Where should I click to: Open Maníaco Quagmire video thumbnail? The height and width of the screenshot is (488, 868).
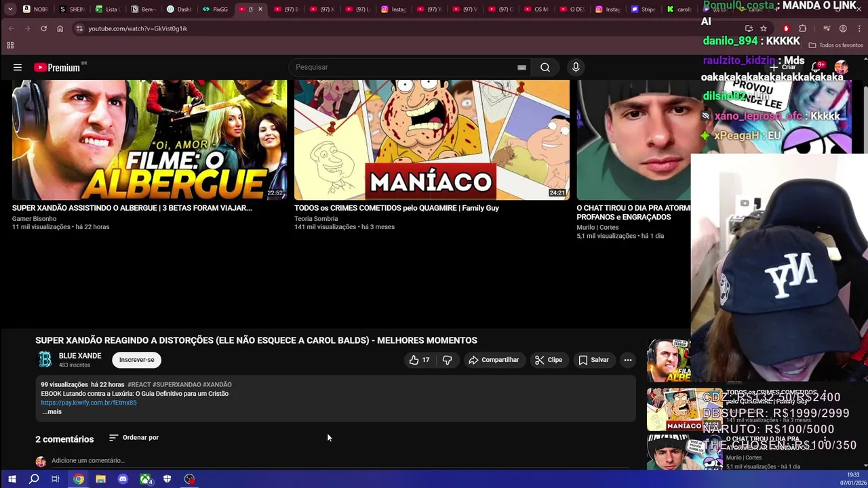[x=432, y=140]
